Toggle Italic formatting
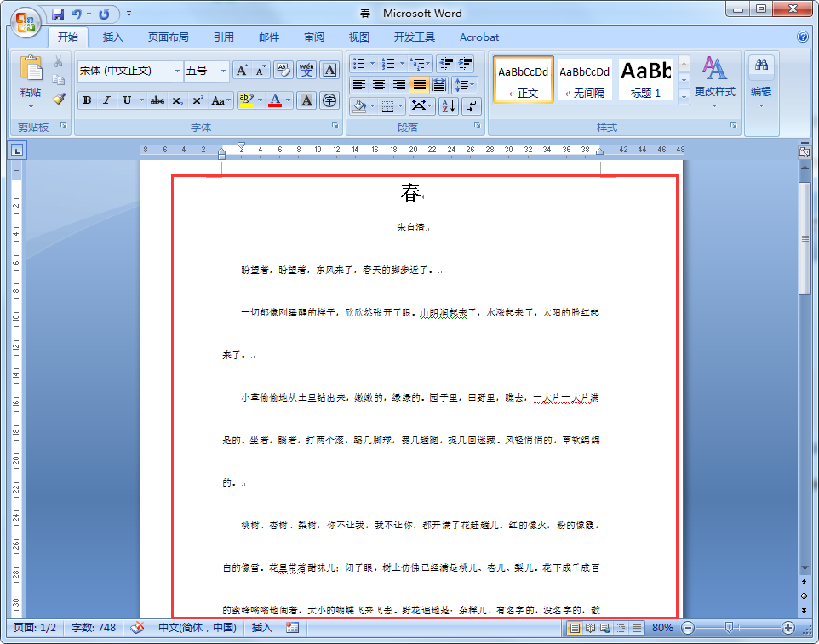 pos(106,100)
